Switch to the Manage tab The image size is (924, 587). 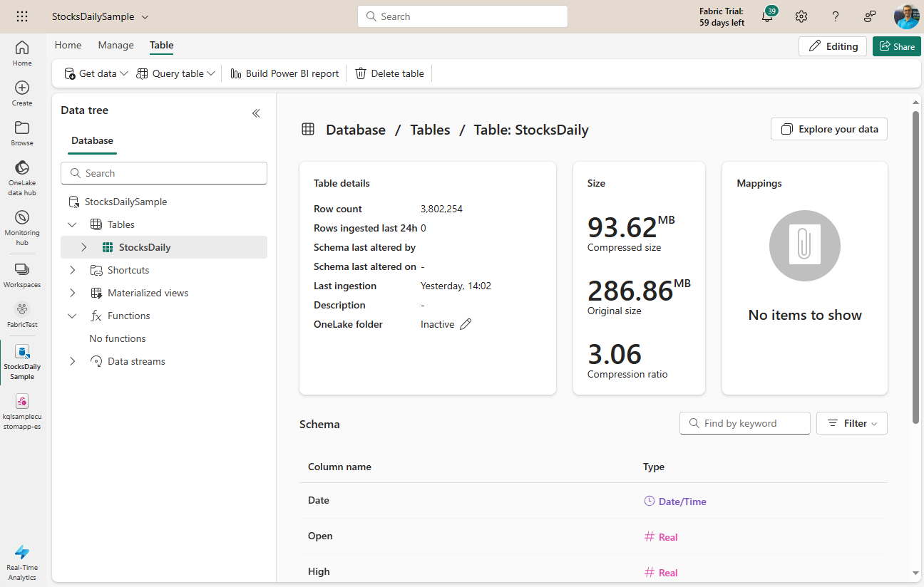coord(115,45)
